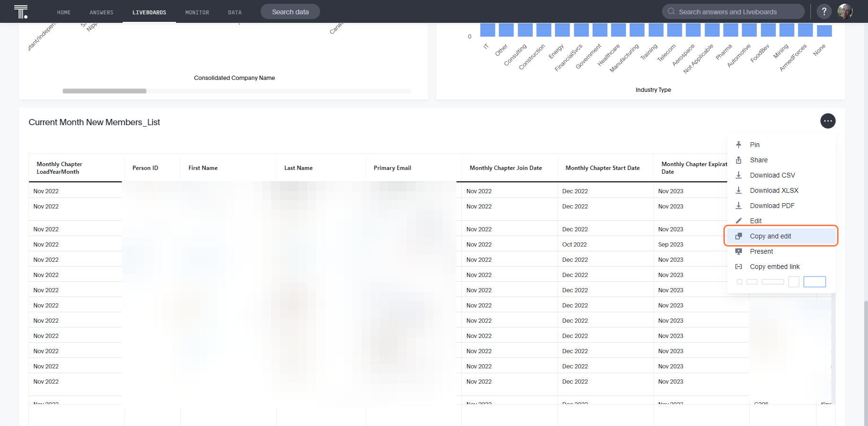
Task: Click the IT bar in Industry Type chart
Action: [488, 30]
